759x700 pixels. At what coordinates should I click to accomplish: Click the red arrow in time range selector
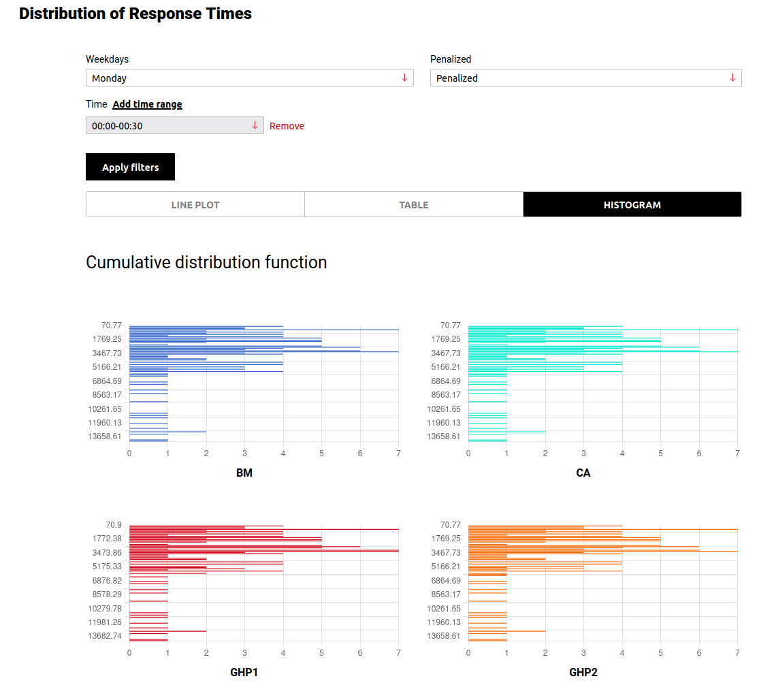coord(255,125)
